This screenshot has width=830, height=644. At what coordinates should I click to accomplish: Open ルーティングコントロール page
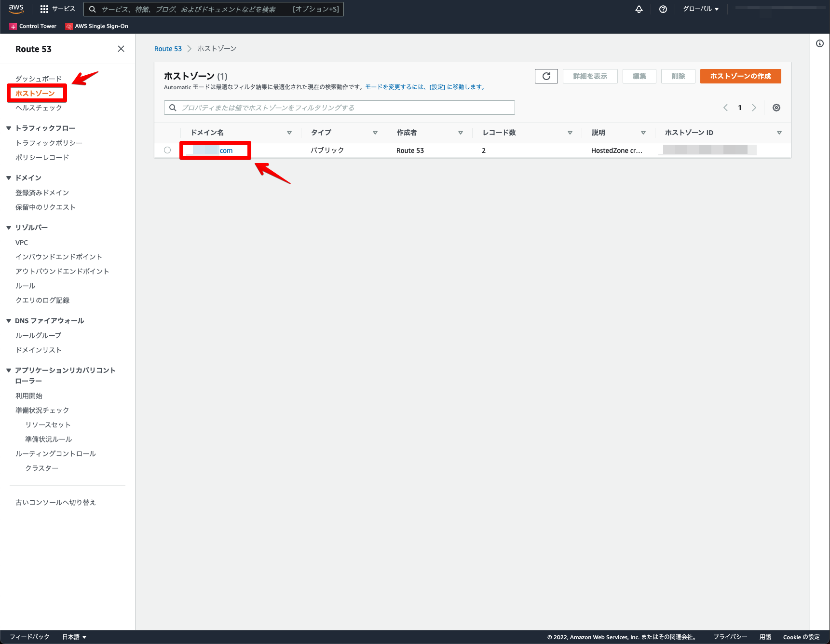click(x=55, y=453)
